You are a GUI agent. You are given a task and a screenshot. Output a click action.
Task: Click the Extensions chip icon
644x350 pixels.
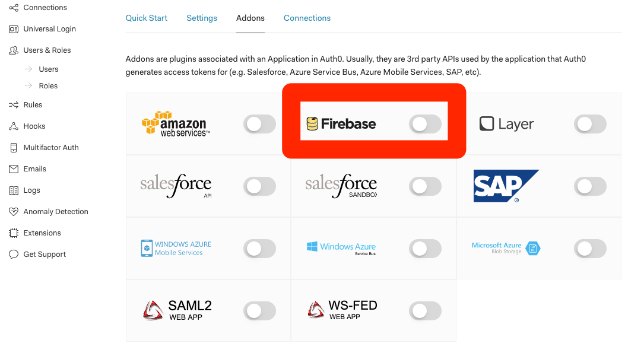14,233
